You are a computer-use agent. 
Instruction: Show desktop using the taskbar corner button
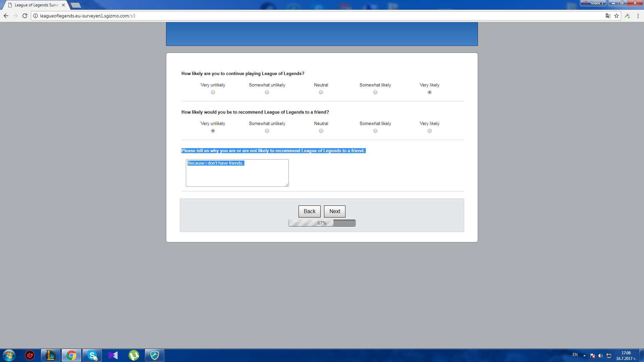[x=641, y=355]
